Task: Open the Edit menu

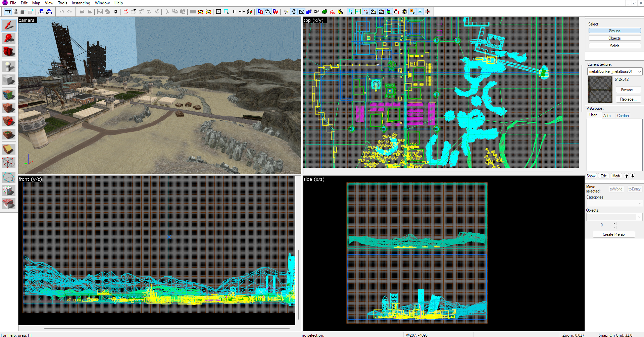Action: (24, 3)
